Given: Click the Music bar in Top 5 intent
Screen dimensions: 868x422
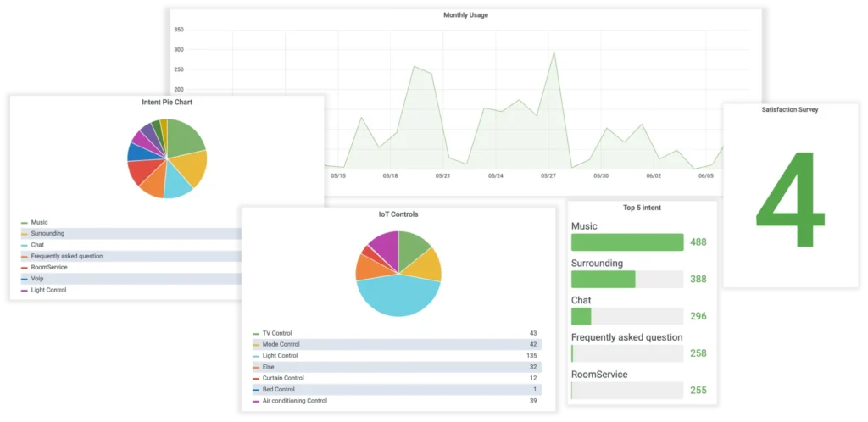Looking at the screenshot, I should (627, 242).
